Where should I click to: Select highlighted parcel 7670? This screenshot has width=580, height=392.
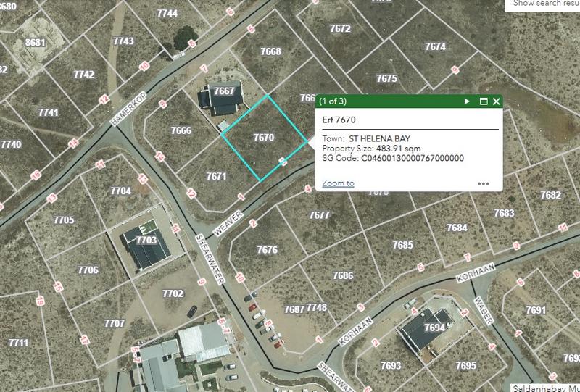coord(264,138)
